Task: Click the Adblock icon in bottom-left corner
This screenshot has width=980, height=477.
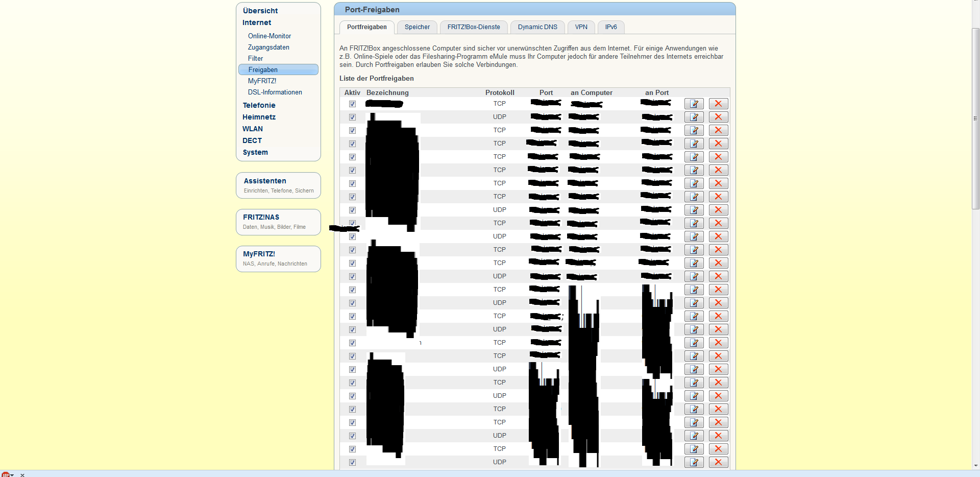Action: (x=6, y=474)
